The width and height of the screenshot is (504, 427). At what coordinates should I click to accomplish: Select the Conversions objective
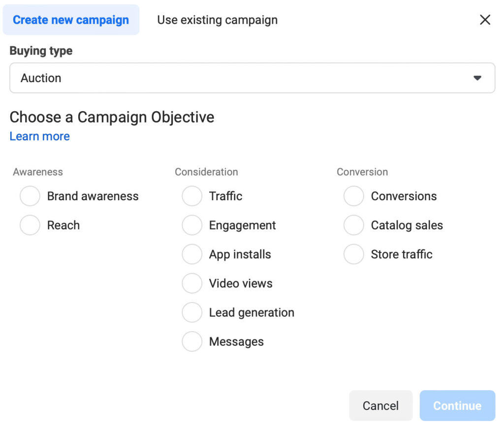(353, 196)
